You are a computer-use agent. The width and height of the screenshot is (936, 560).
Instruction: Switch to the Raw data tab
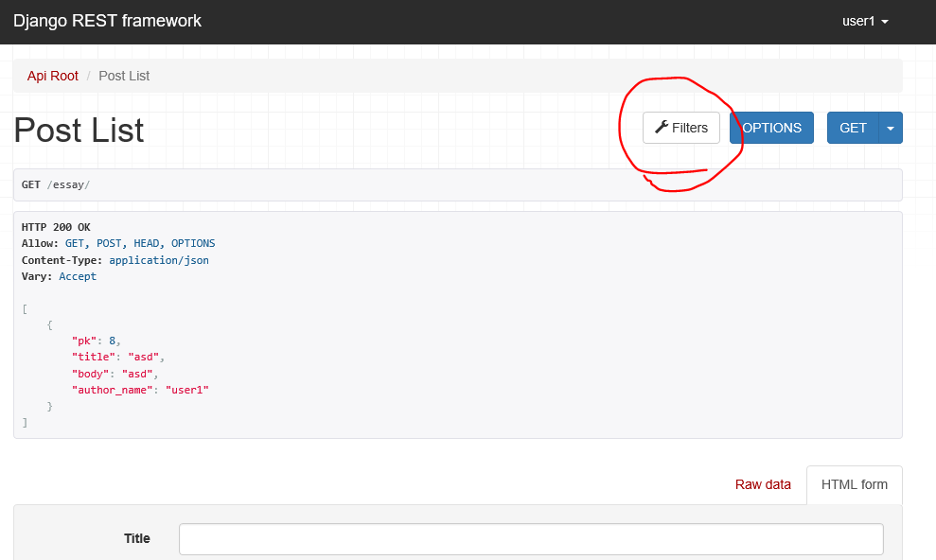coord(763,484)
